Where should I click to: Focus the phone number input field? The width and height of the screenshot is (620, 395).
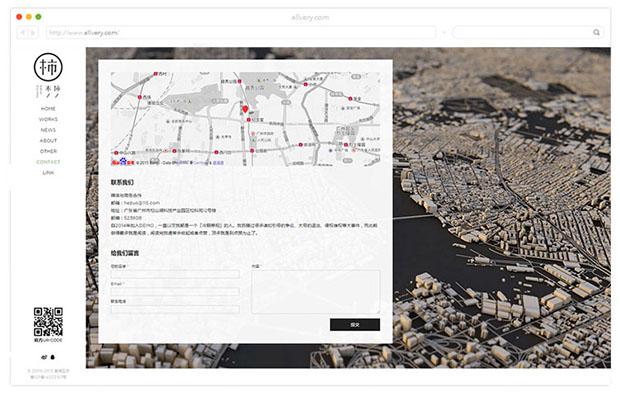175,309
